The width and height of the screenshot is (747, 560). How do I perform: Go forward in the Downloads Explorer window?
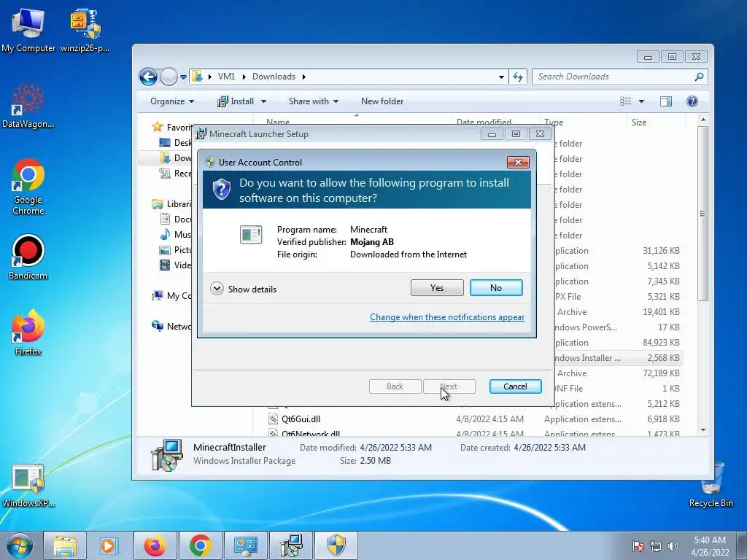(169, 77)
